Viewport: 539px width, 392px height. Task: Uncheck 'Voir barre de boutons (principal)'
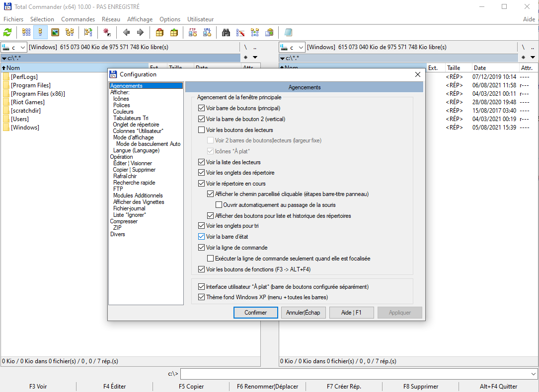201,108
